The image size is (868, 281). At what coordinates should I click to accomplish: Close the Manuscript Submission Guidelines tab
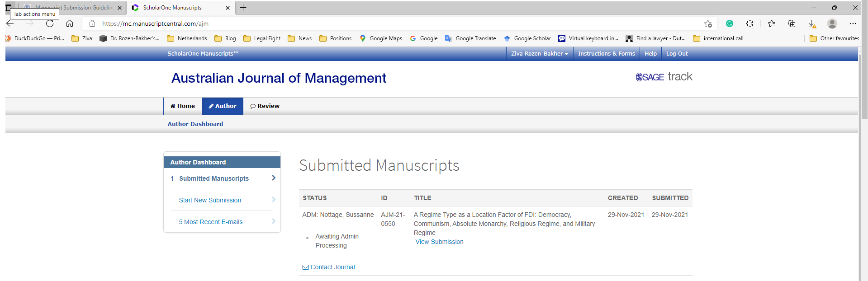click(x=119, y=8)
